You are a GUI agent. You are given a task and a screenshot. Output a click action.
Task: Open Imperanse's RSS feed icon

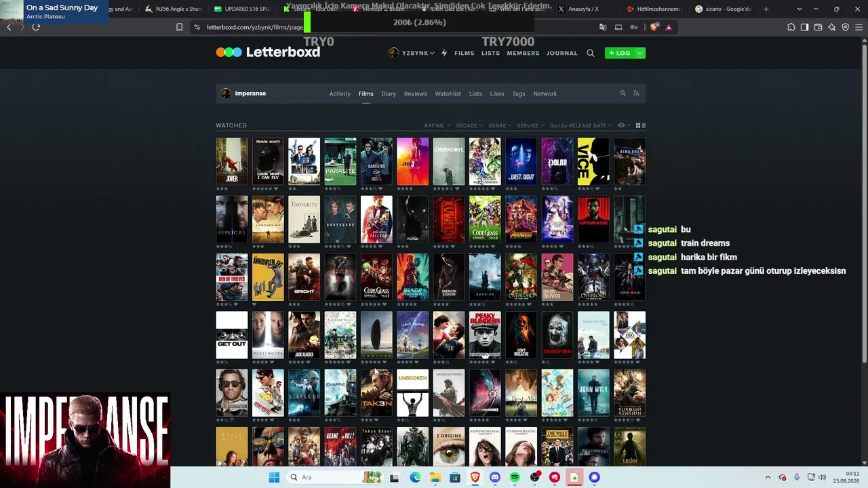coord(636,94)
